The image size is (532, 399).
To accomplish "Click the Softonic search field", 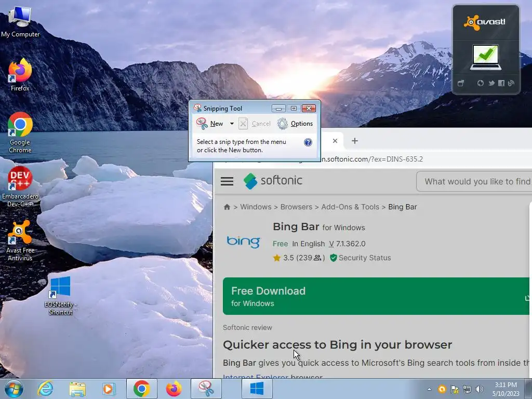I will tap(474, 181).
